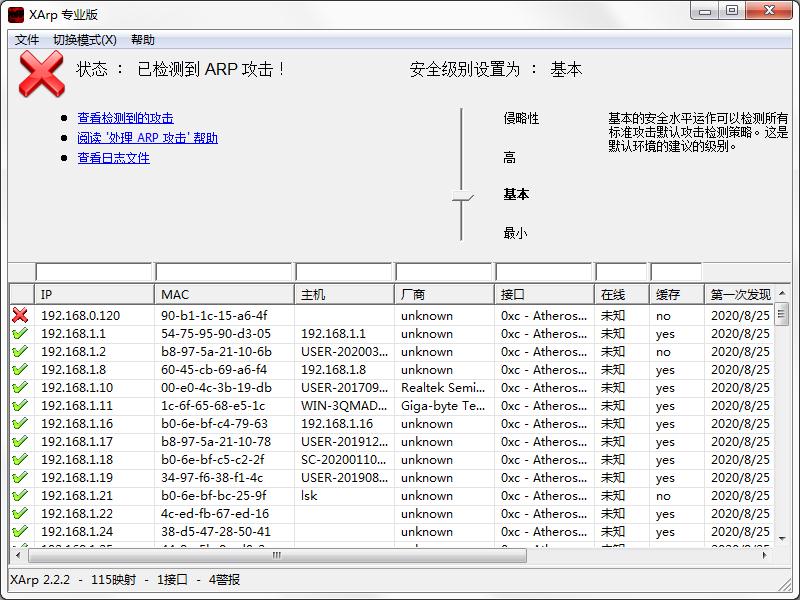
Task: Click the green check icon for 192.168.1.1
Action: tap(22, 333)
